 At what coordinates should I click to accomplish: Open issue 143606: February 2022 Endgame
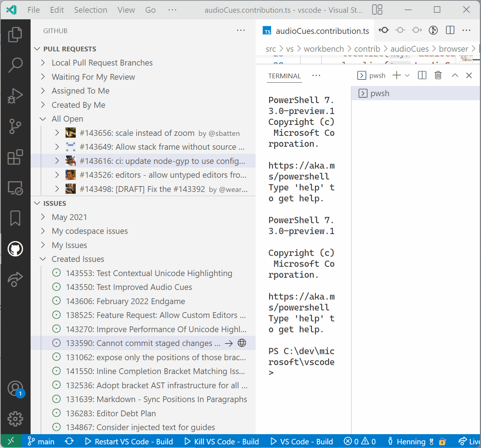(x=143, y=301)
